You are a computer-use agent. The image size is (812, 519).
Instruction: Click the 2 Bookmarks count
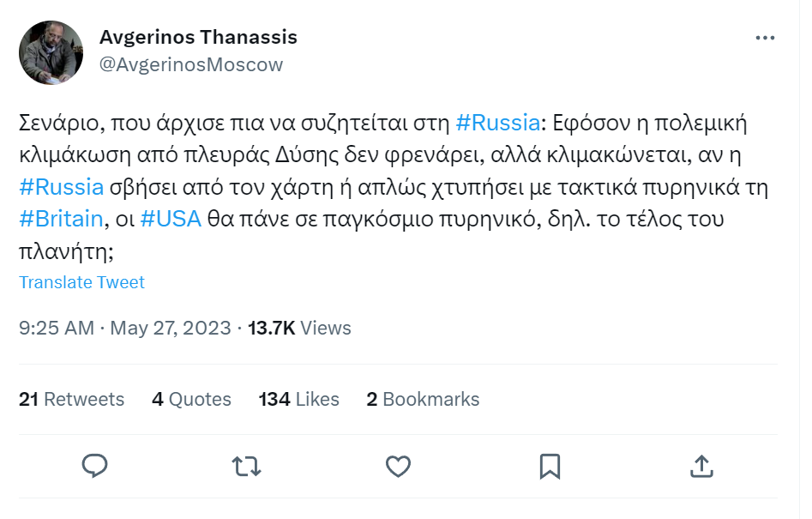coord(423,400)
